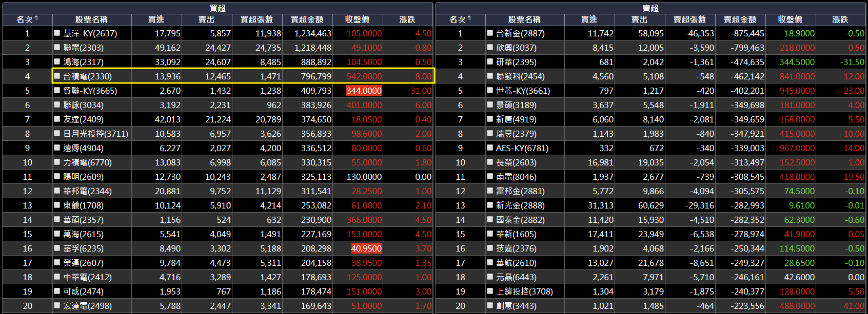Tick the checkbox for 瑞昱(2379)
The height and width of the screenshot is (314, 868).
[x=490, y=133]
